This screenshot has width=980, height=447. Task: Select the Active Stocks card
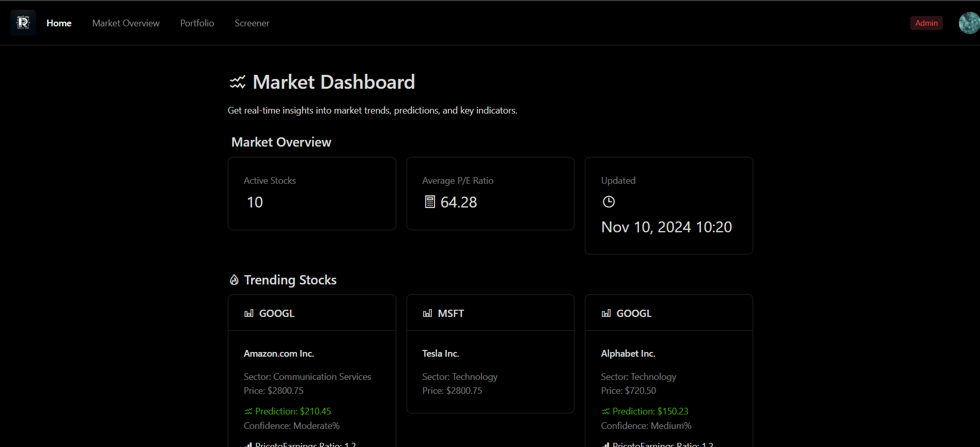[x=312, y=194]
